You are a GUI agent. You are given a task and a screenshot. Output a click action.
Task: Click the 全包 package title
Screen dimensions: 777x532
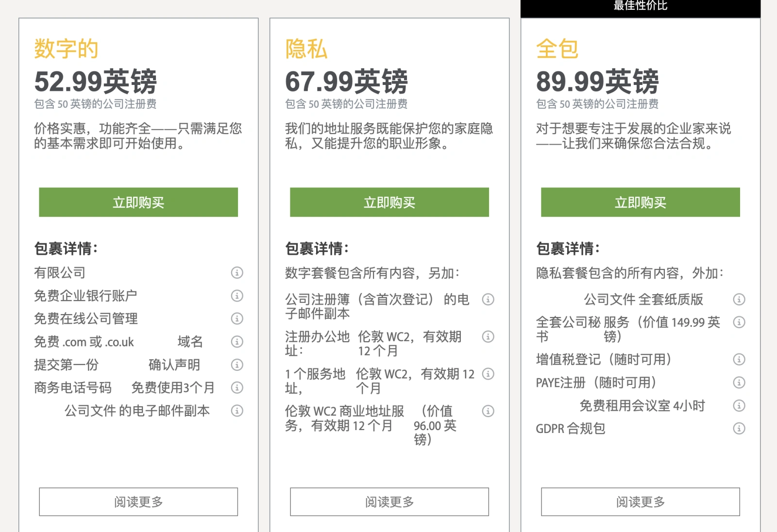tap(557, 49)
